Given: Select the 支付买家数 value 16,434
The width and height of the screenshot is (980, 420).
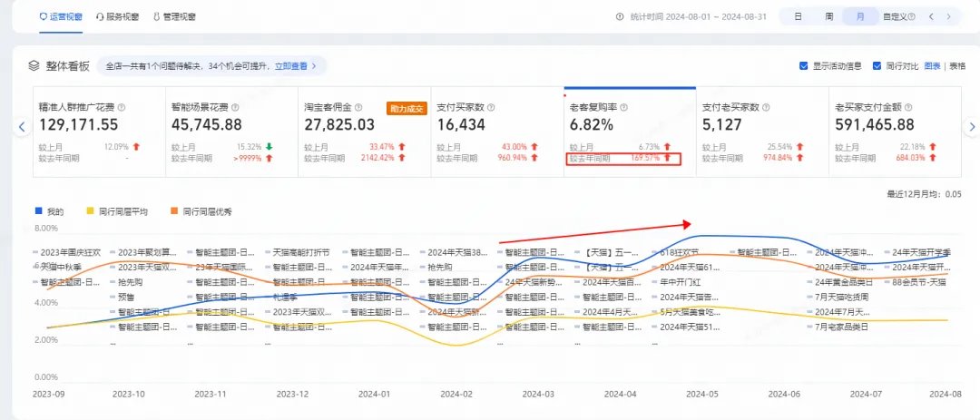Looking at the screenshot, I should 461,125.
